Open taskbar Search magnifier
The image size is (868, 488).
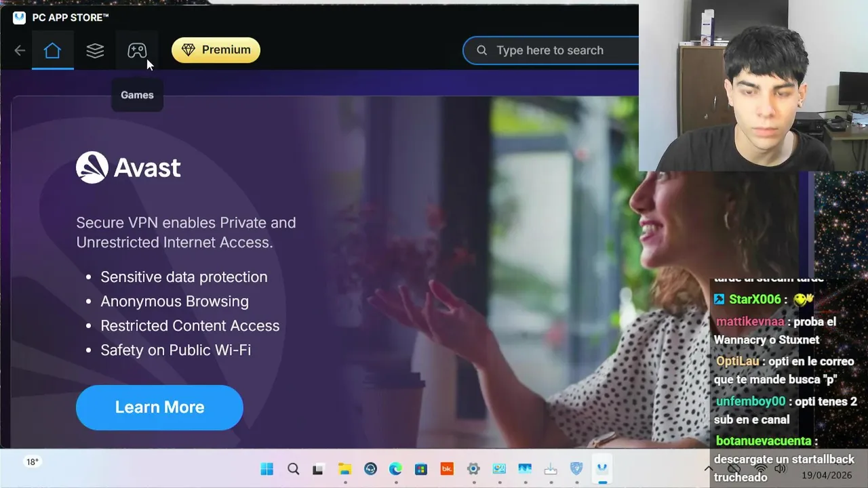293,469
